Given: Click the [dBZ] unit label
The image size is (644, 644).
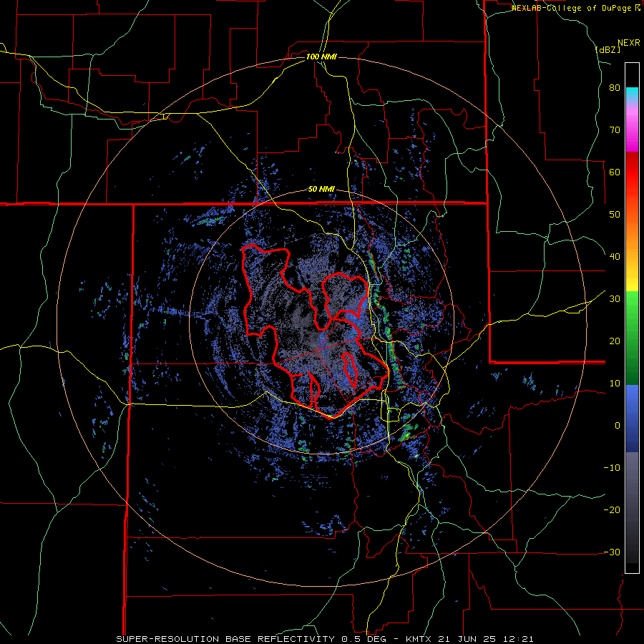Looking at the screenshot, I should click(608, 49).
